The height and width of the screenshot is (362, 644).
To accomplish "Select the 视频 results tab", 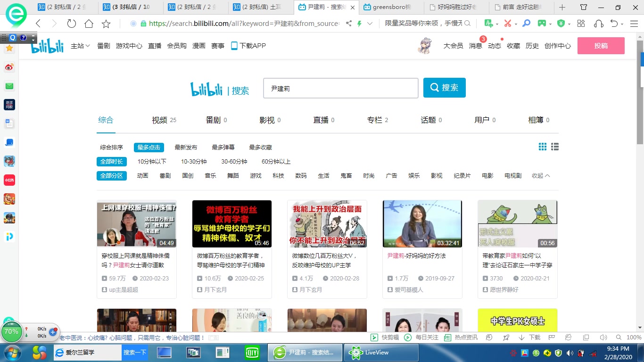I will 164,120.
